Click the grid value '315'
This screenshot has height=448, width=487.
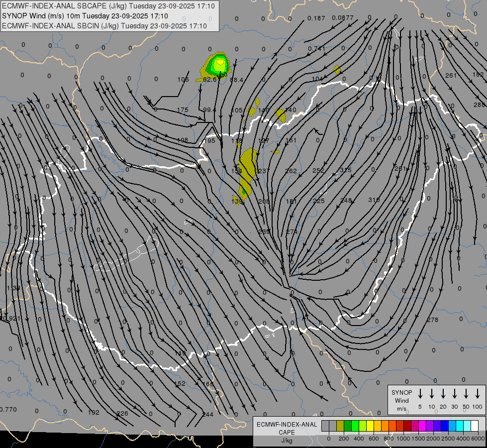point(345,170)
